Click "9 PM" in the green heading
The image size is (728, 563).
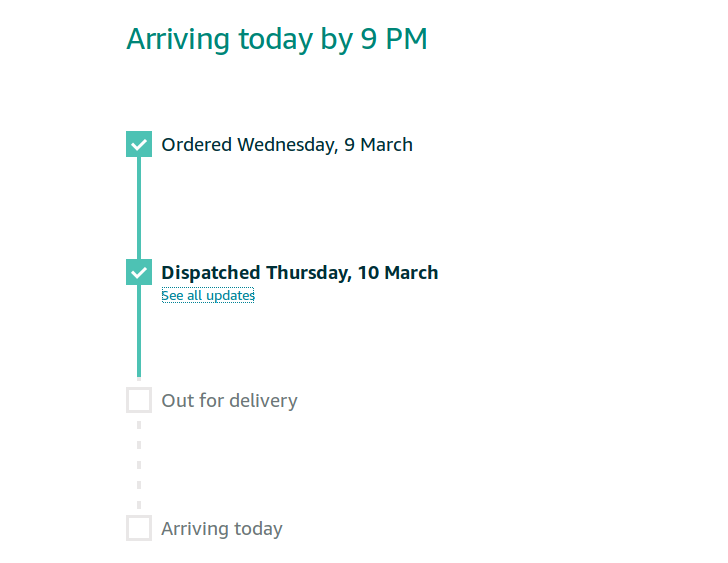[394, 40]
